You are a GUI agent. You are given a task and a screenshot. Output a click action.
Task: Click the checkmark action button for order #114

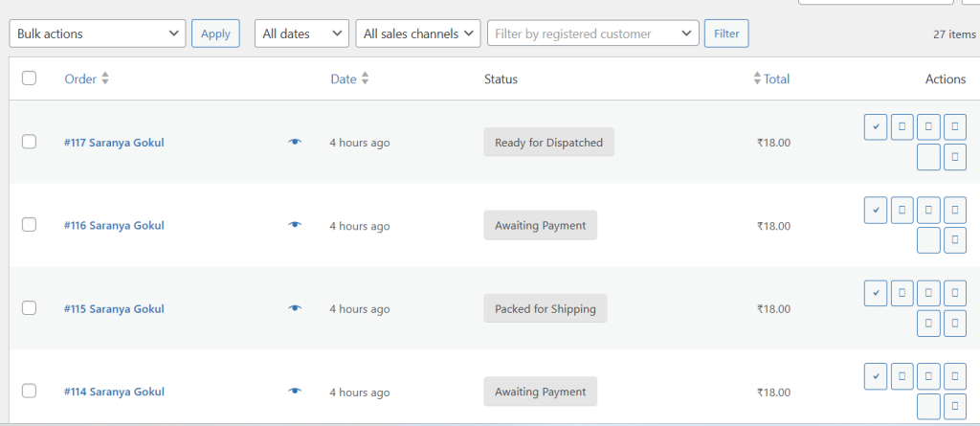coord(875,375)
